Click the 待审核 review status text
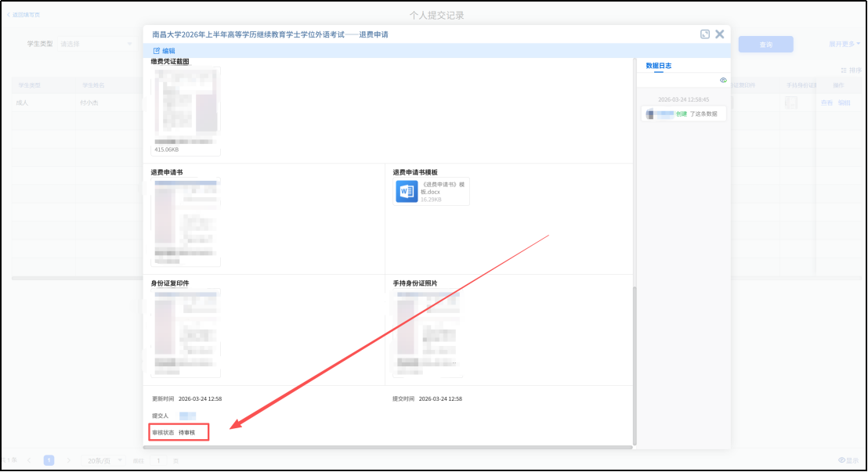The height and width of the screenshot is (472, 868). point(187,433)
